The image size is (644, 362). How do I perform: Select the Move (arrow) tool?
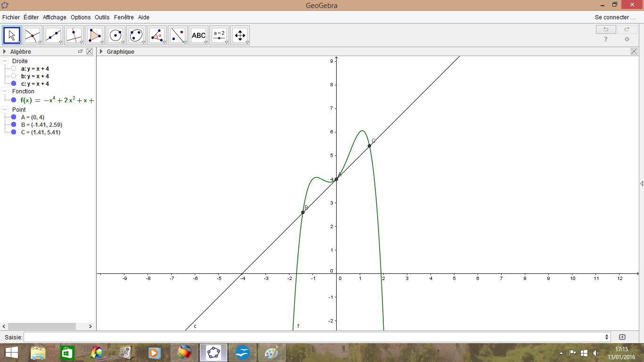click(x=12, y=35)
